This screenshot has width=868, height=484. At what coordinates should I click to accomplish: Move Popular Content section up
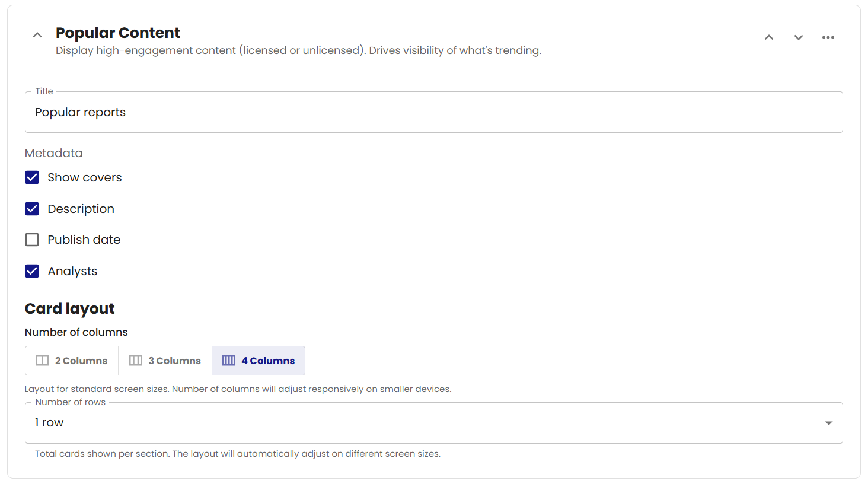click(769, 37)
